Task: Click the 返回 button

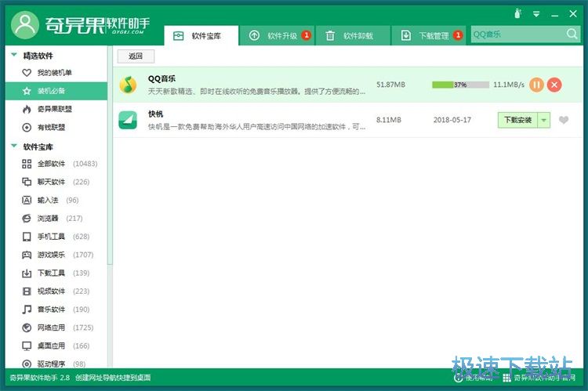Action: (x=136, y=56)
